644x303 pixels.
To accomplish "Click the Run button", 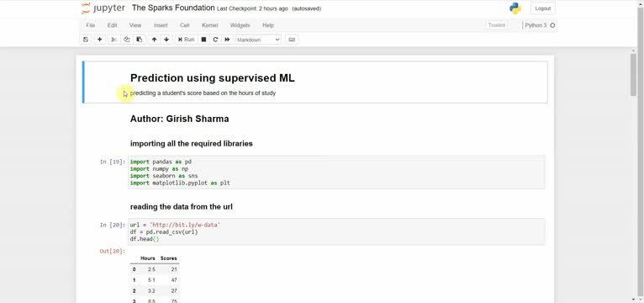I will click(x=186, y=40).
